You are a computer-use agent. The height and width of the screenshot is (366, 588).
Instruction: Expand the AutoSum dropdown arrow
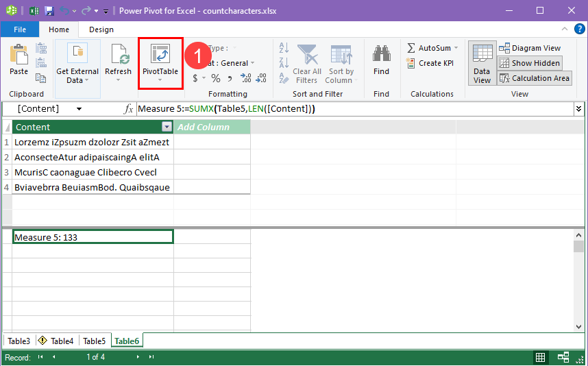click(456, 47)
